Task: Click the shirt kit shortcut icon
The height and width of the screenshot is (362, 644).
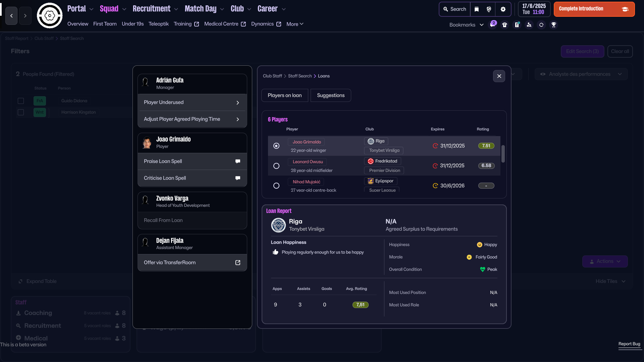Action: [504, 25]
